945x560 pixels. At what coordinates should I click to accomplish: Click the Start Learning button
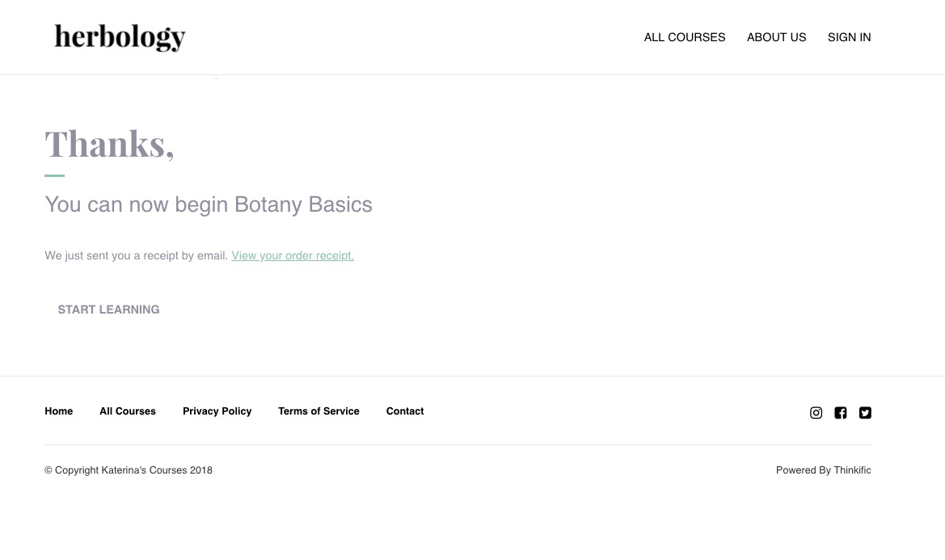108,309
